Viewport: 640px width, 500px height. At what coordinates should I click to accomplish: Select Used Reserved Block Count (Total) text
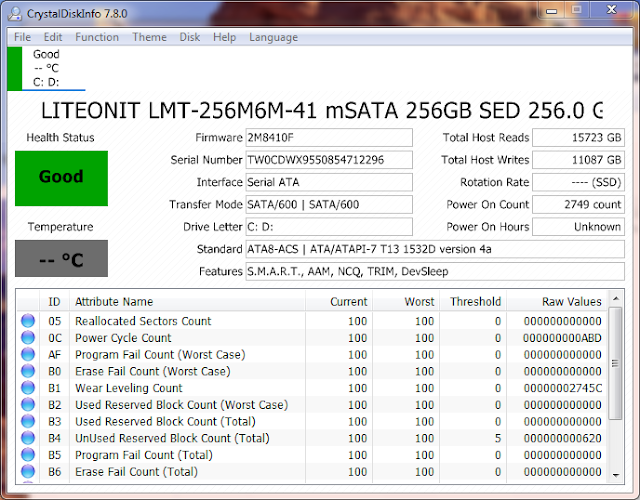coord(165,422)
